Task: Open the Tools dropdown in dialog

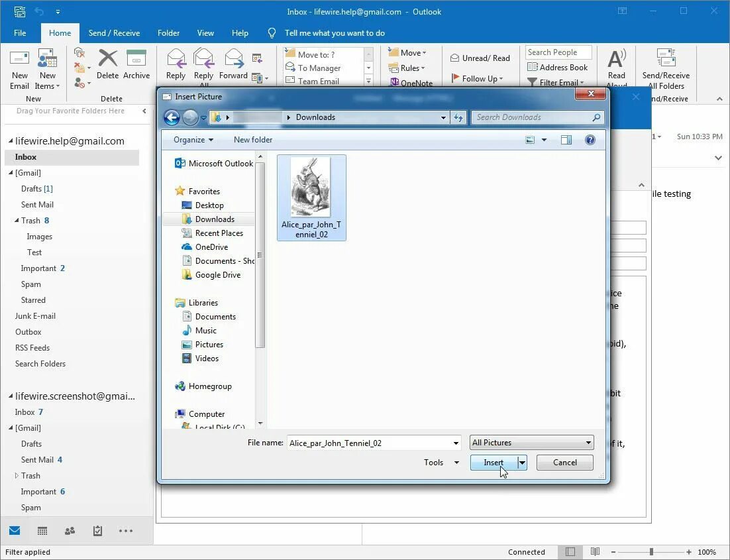Action: click(441, 463)
